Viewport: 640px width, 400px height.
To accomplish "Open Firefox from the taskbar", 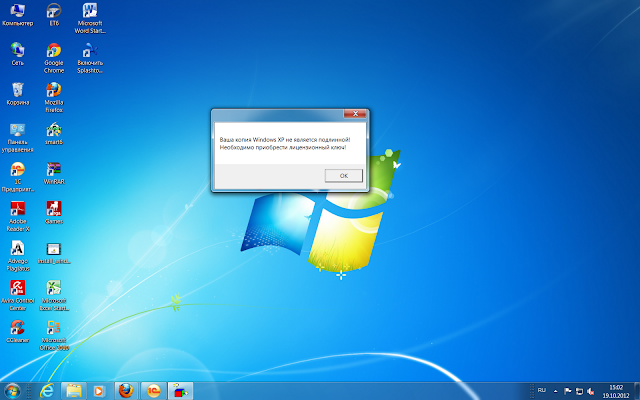I will [x=126, y=391].
